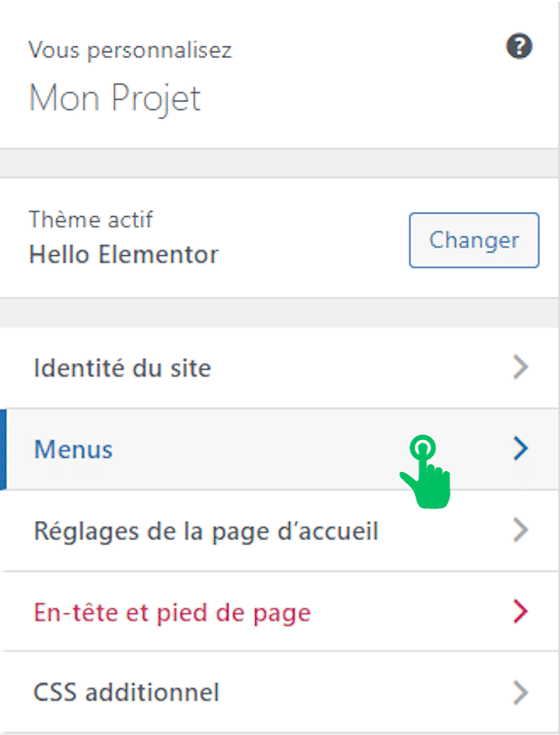Open the Menus panel label

(x=74, y=450)
